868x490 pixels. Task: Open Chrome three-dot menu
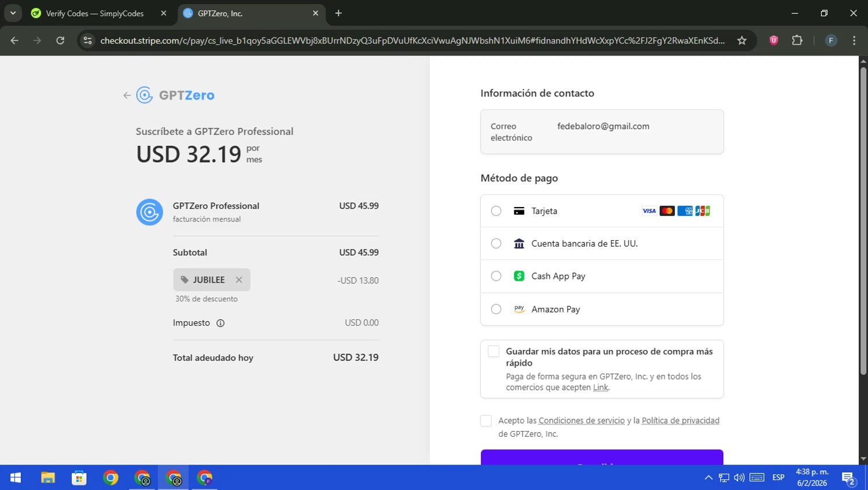click(854, 40)
